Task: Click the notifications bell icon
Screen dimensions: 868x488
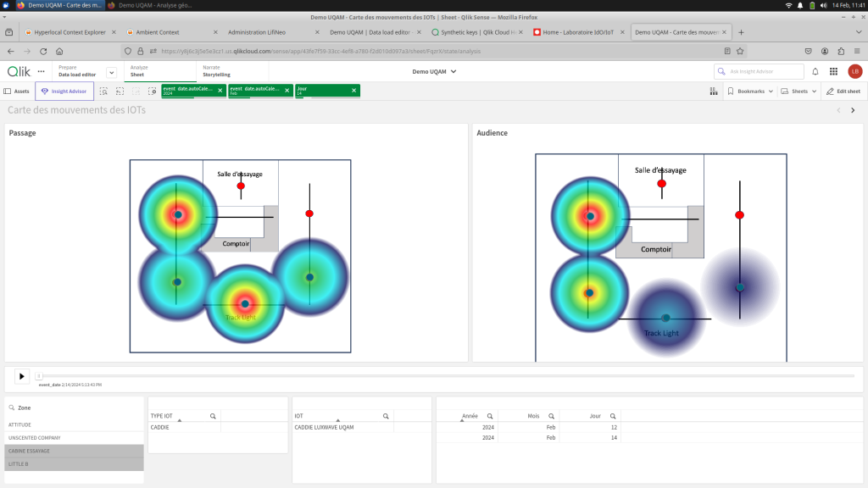Action: (815, 72)
